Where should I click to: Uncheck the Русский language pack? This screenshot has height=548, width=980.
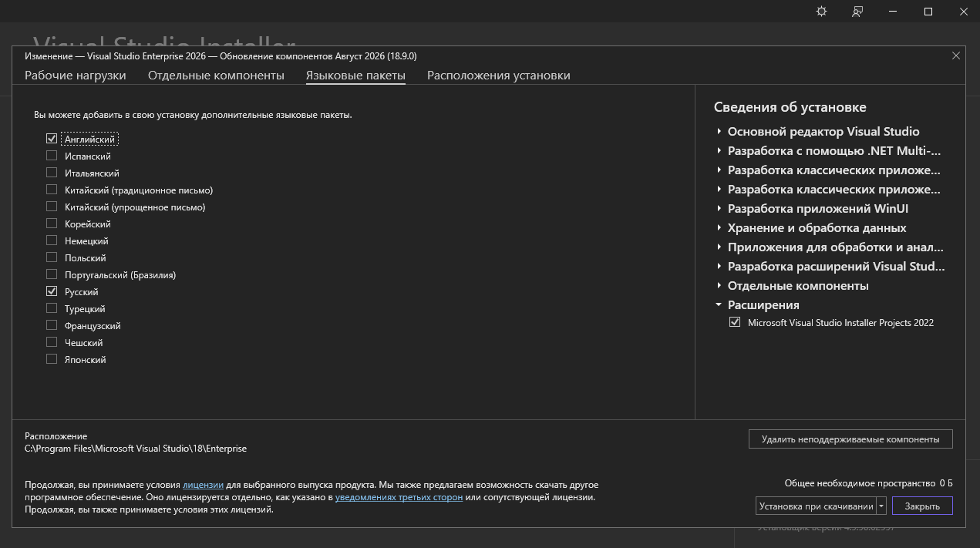[x=52, y=291]
